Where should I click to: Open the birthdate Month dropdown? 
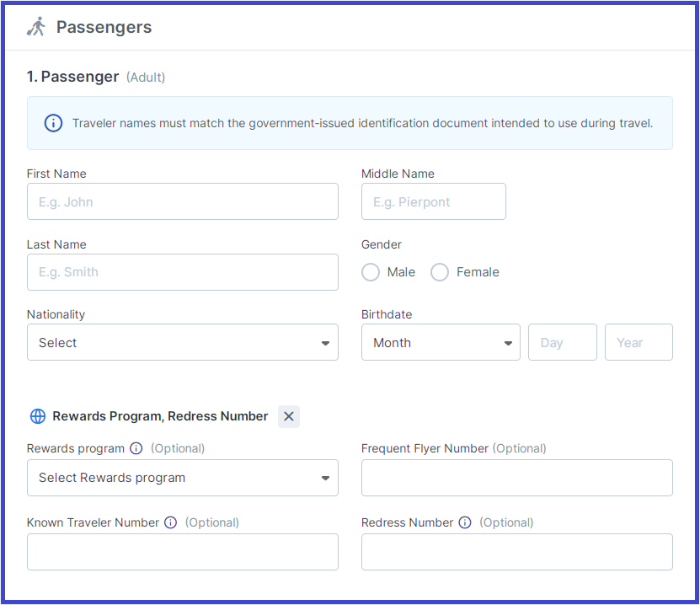point(440,342)
